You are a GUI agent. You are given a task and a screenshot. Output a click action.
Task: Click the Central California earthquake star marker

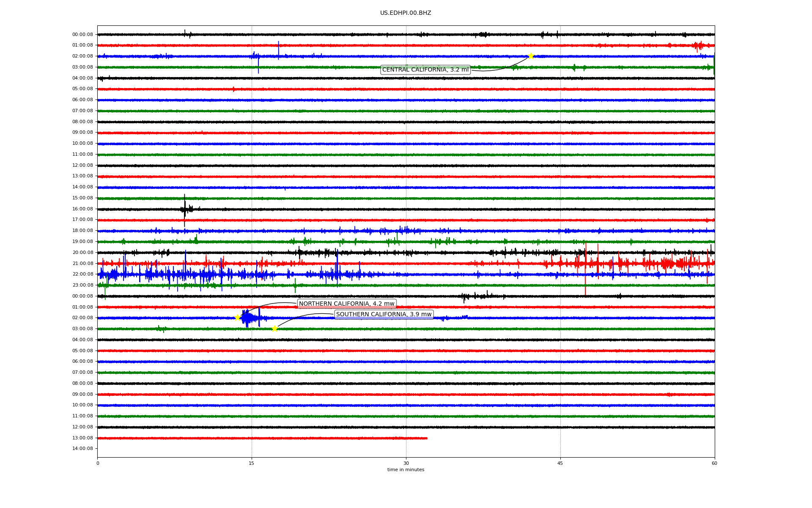[531, 56]
